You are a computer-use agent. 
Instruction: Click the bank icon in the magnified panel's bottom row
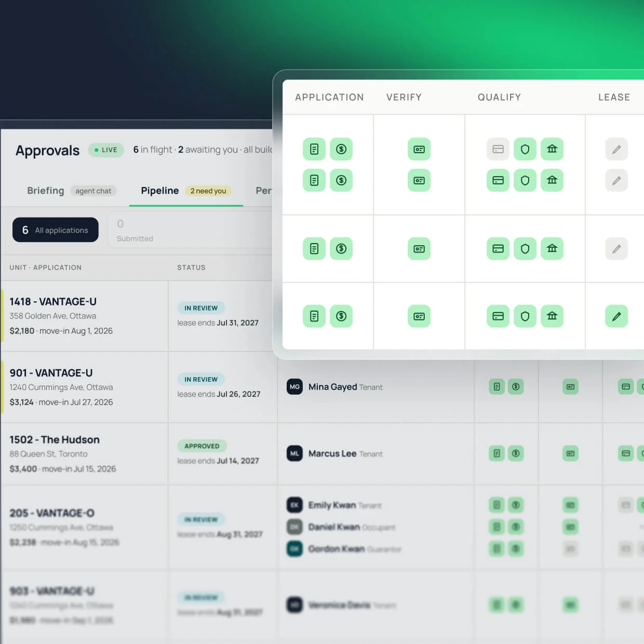[x=552, y=316]
